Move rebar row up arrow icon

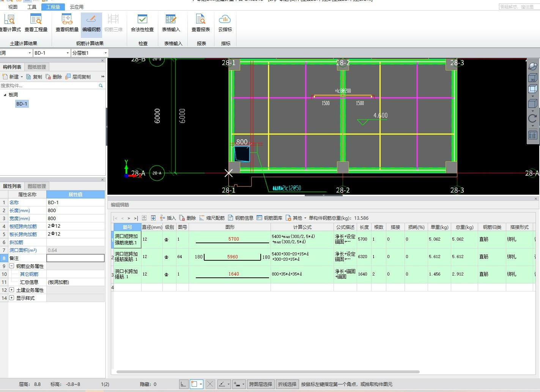(x=144, y=218)
